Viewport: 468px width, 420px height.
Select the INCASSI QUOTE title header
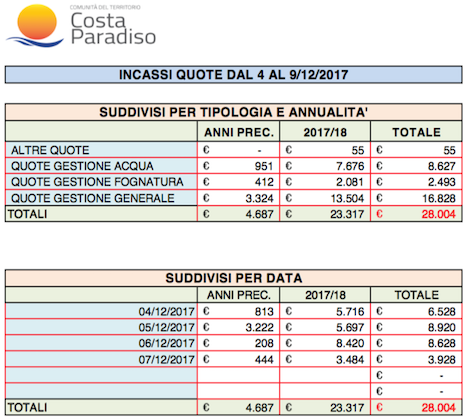[233, 75]
